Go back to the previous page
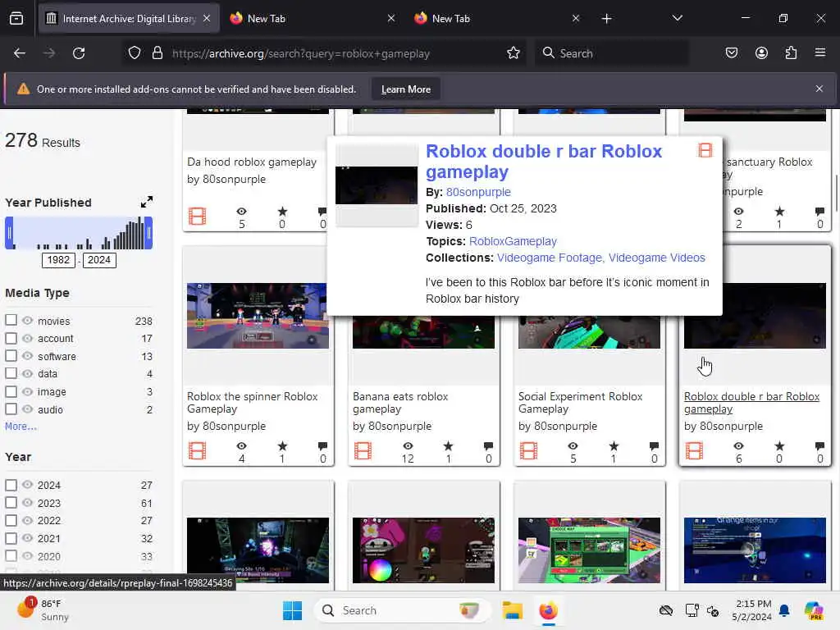 click(20, 53)
